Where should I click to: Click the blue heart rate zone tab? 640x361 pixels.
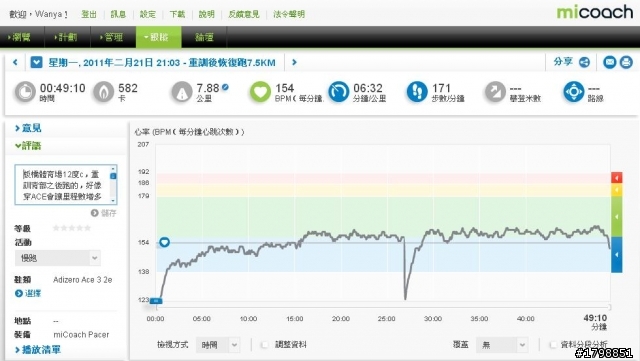pyautogui.click(x=617, y=254)
